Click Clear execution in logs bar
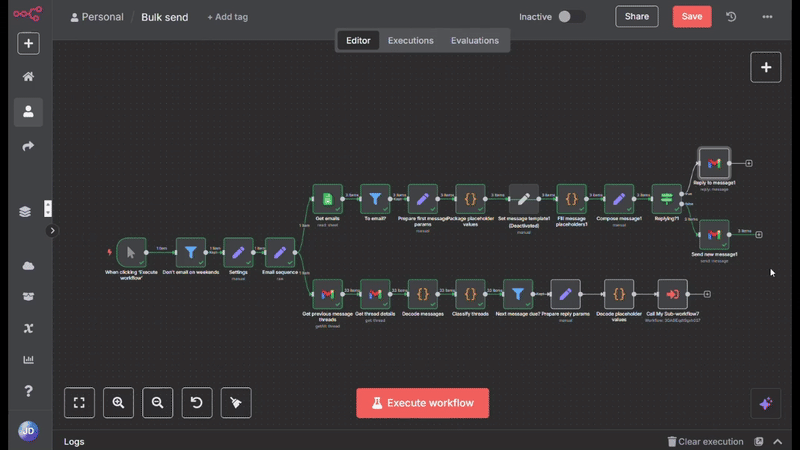 705,441
